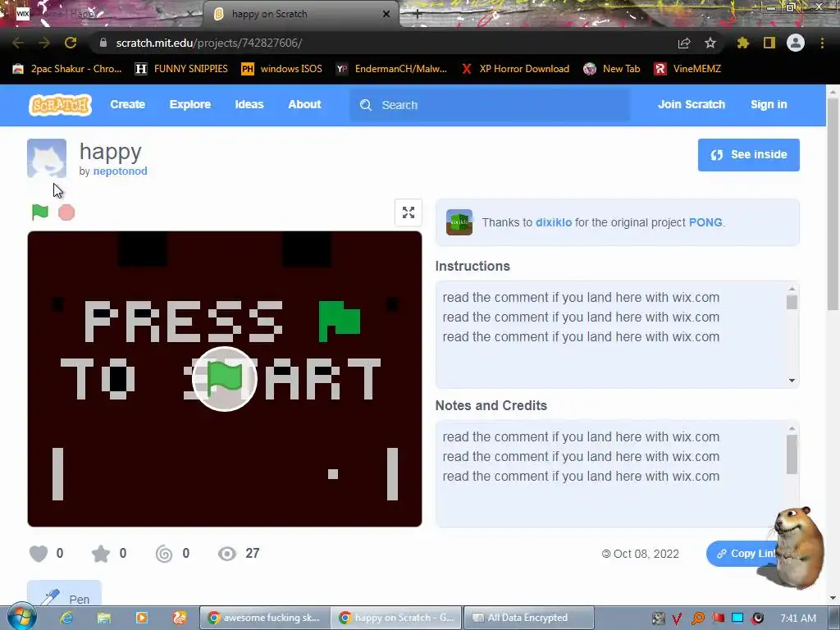The width and height of the screenshot is (840, 630).
Task: Open the Chrome three-dot menu
Action: pyautogui.click(x=822, y=43)
